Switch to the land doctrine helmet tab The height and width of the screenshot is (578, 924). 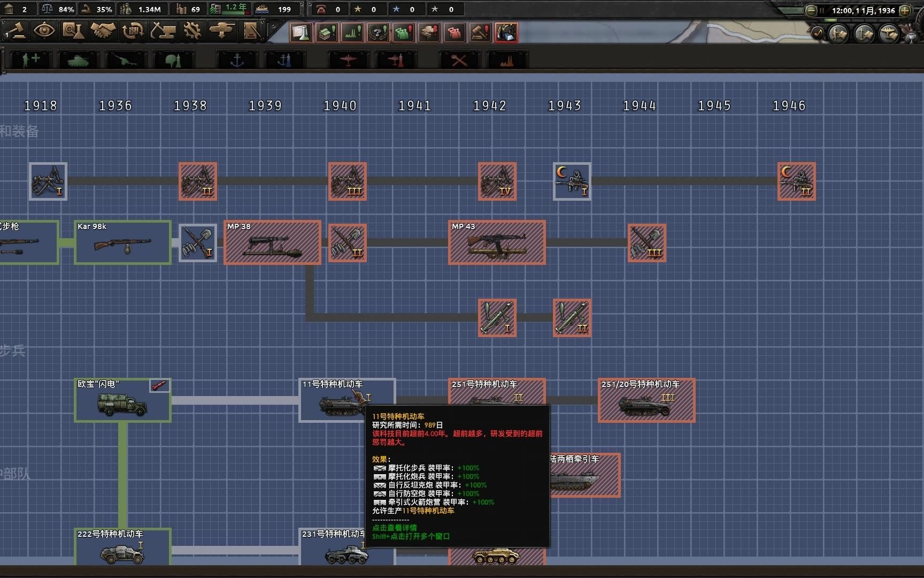point(173,59)
